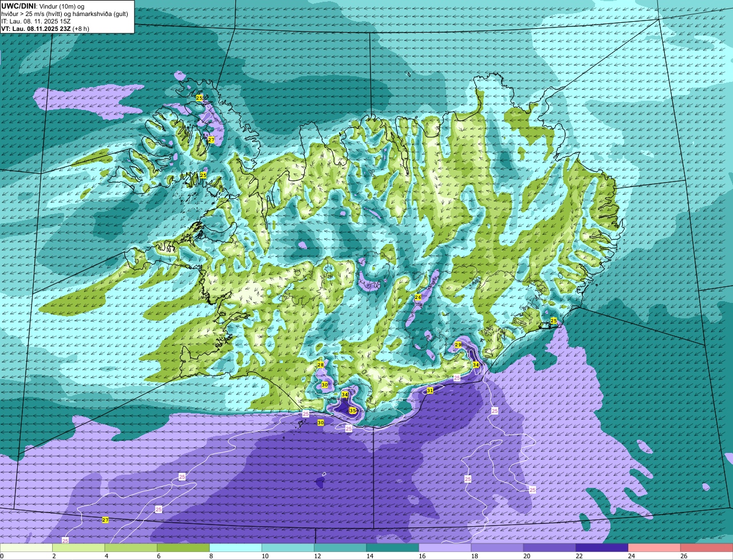Click the 10–12 m/s aqua legend swatch
This screenshot has width=733, height=560.
coord(288,548)
